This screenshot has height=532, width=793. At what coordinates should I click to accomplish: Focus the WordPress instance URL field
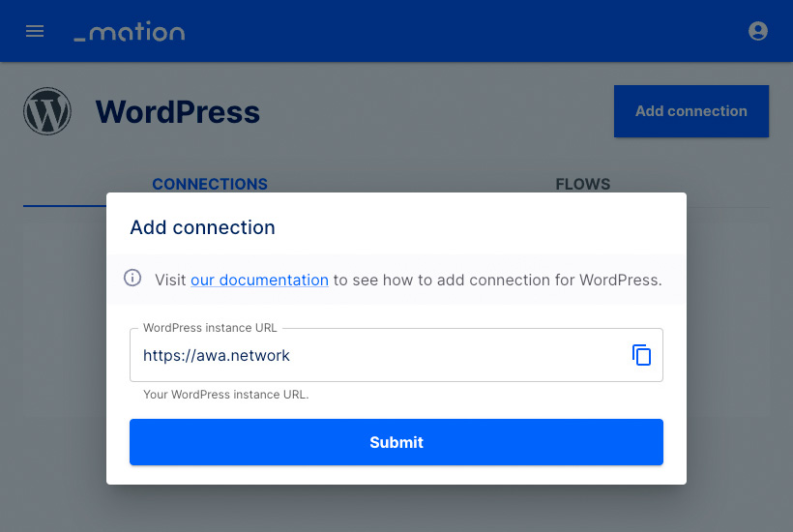[396, 355]
